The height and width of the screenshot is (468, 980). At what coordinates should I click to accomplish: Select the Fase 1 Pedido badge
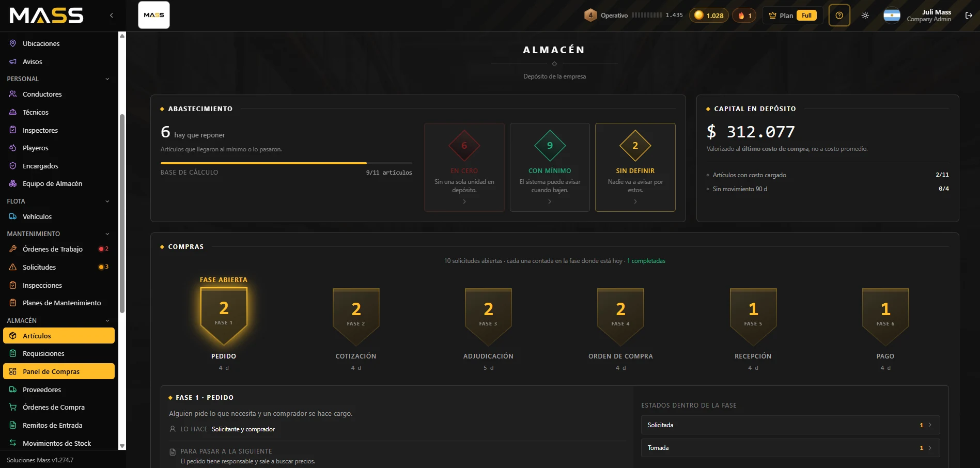(224, 316)
